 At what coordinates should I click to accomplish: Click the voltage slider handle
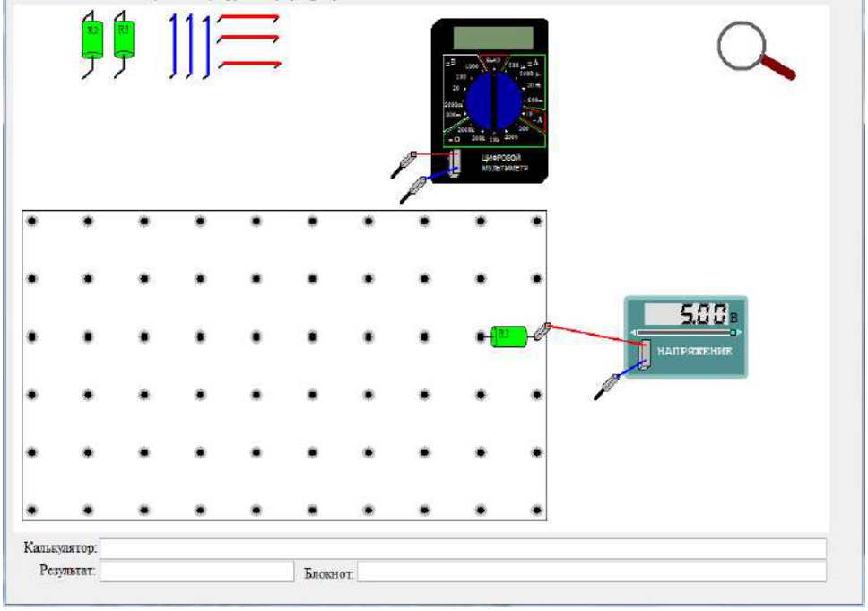(733, 333)
